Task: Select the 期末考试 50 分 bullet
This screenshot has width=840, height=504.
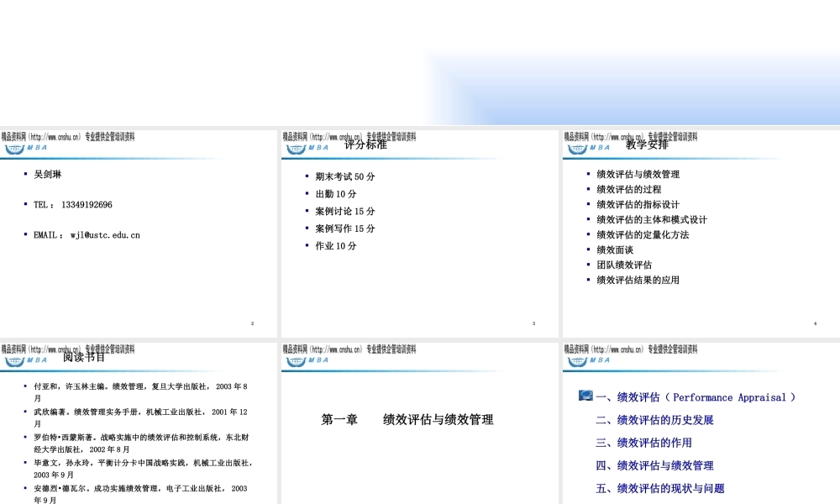Action: click(x=345, y=176)
